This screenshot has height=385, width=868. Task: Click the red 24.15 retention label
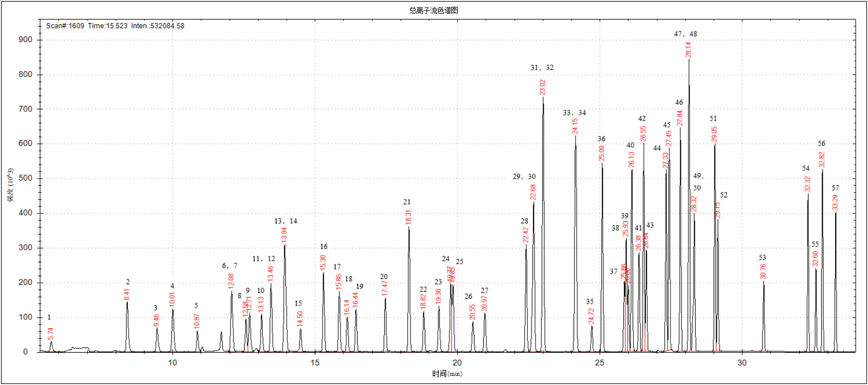(x=575, y=126)
